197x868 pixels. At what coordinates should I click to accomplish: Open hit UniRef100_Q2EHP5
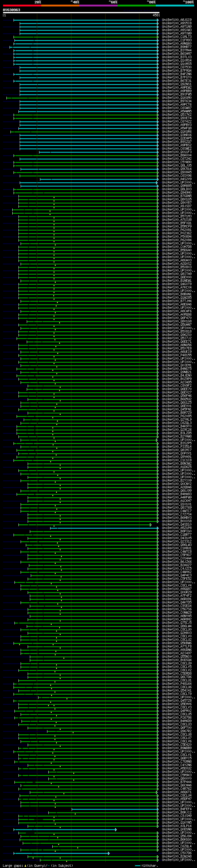(x=177, y=139)
